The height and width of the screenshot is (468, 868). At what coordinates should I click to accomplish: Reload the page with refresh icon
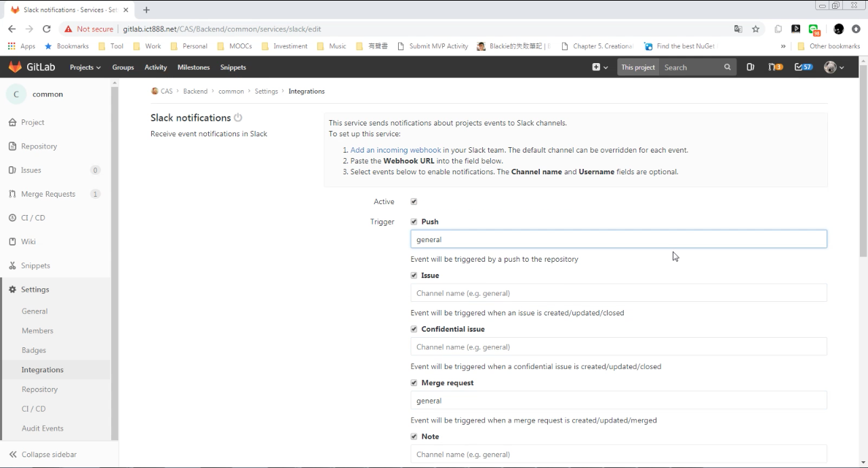tap(47, 29)
